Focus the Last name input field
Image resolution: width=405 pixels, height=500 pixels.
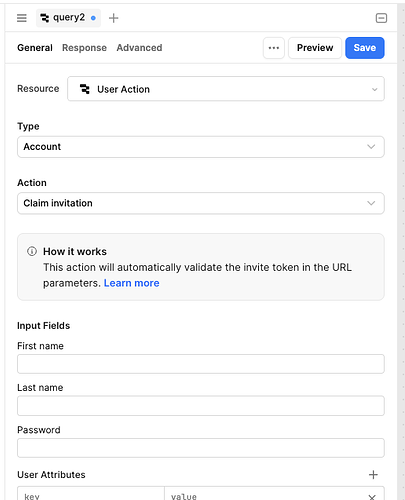point(201,406)
